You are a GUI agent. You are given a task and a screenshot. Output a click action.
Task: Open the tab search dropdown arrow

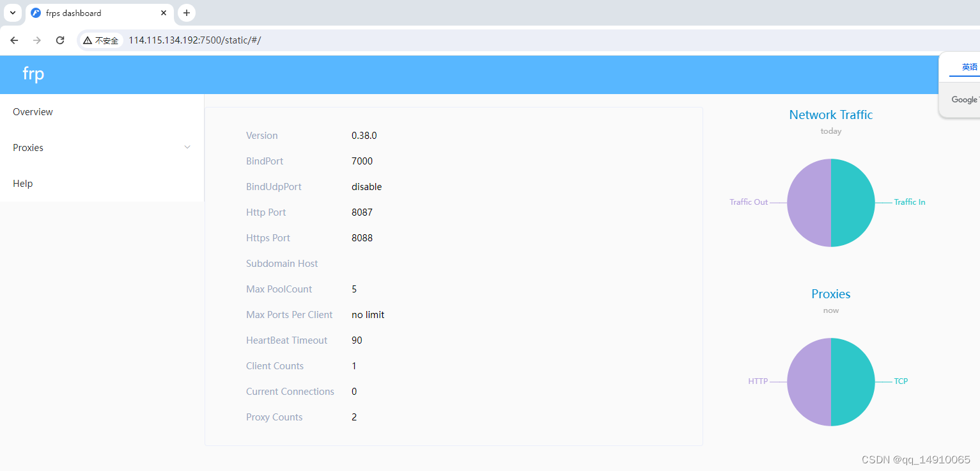(x=13, y=13)
